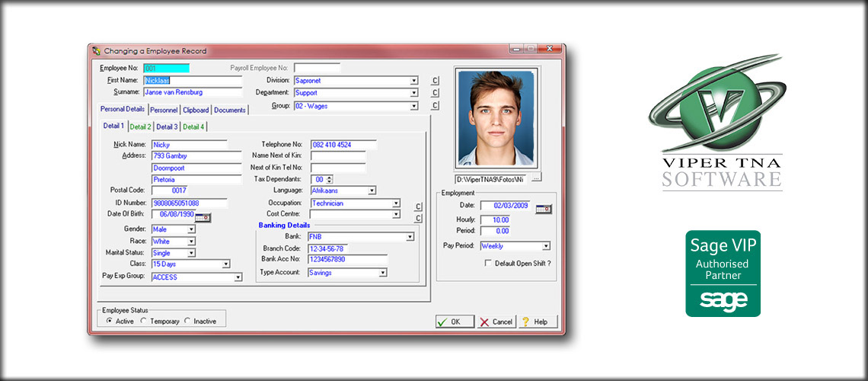Screen dimensions: 868x381
Task: Select the Detail 3 sub-tab
Action: [168, 126]
